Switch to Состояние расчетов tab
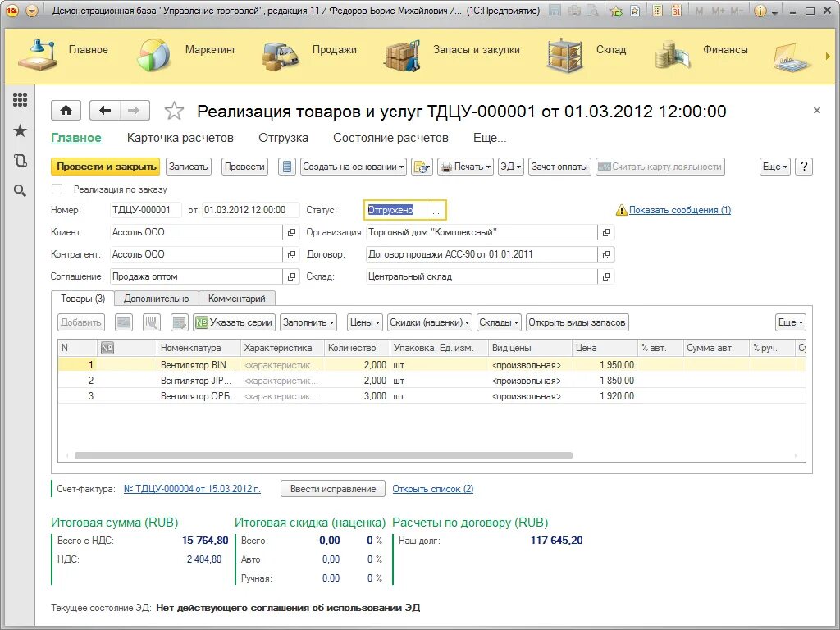 [390, 138]
